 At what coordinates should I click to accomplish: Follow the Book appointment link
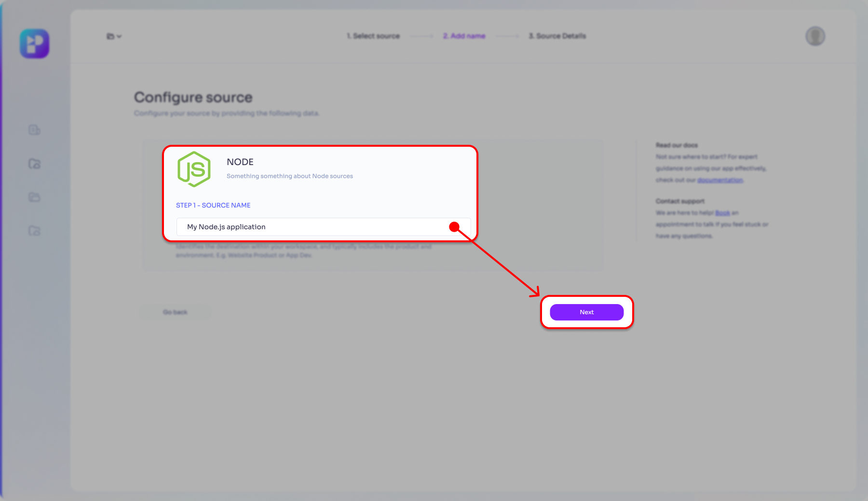pos(722,213)
